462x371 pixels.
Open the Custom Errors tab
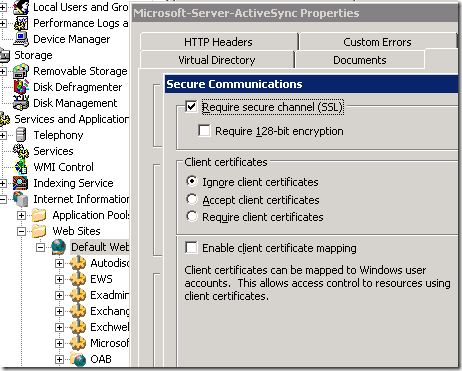click(x=377, y=42)
